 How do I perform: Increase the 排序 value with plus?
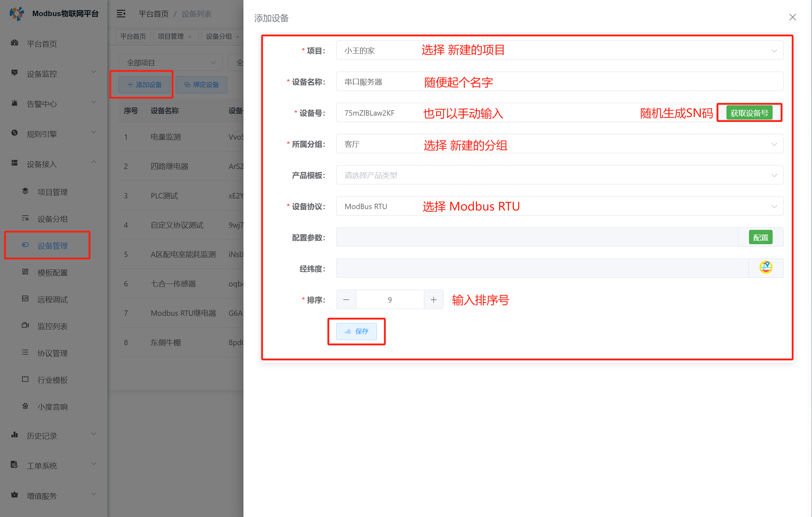click(x=433, y=300)
